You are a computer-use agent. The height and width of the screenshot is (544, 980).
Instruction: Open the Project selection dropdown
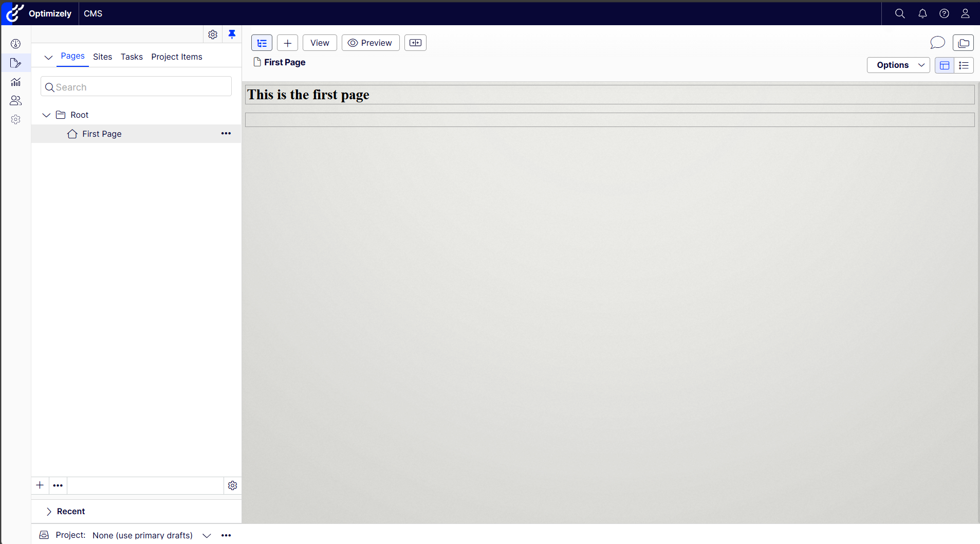152,535
